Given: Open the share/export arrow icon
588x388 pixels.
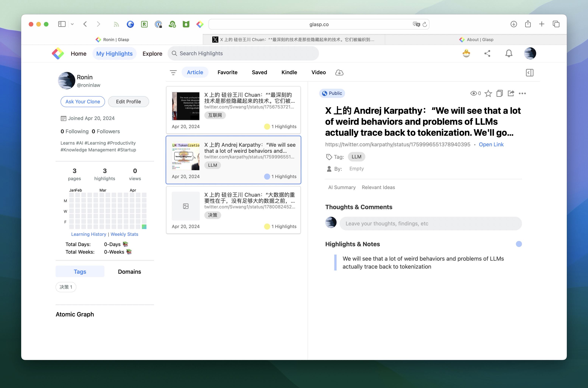Looking at the screenshot, I should tap(511, 93).
